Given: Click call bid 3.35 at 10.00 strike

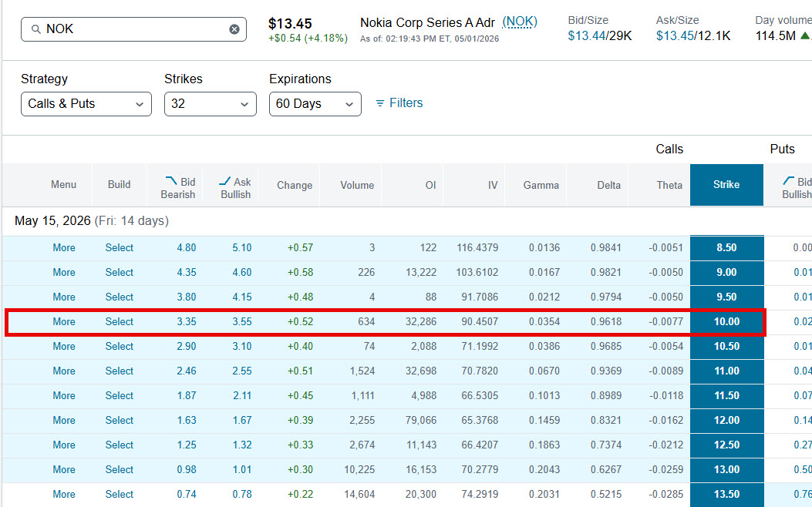Looking at the screenshot, I should tap(187, 322).
